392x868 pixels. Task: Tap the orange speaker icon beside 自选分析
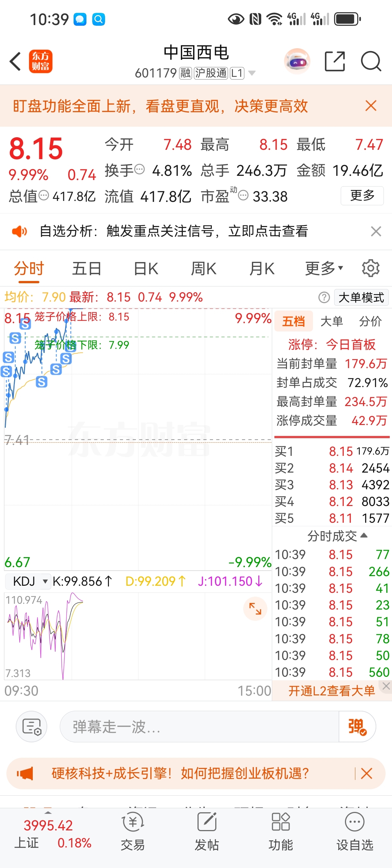tap(19, 231)
